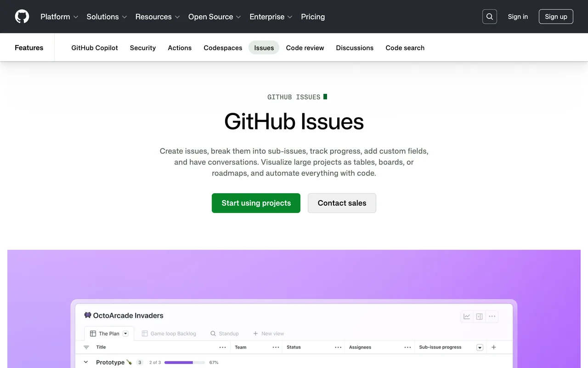Select The Plan view tab
Viewport: 588px width, 368px height.
pos(109,333)
